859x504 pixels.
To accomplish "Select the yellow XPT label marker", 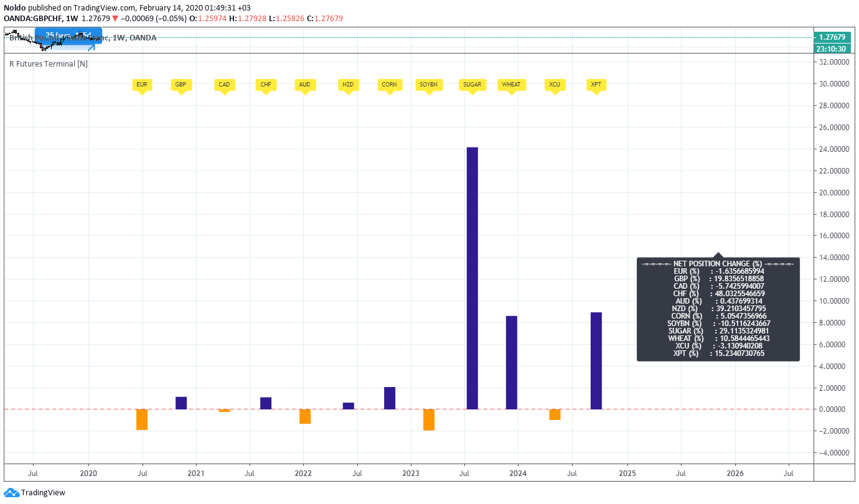I will (x=596, y=86).
